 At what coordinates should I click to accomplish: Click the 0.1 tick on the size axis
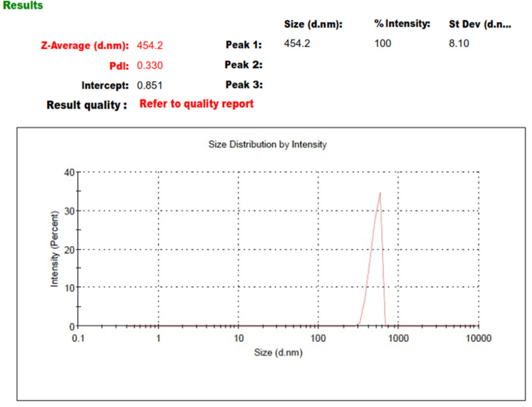point(78,338)
